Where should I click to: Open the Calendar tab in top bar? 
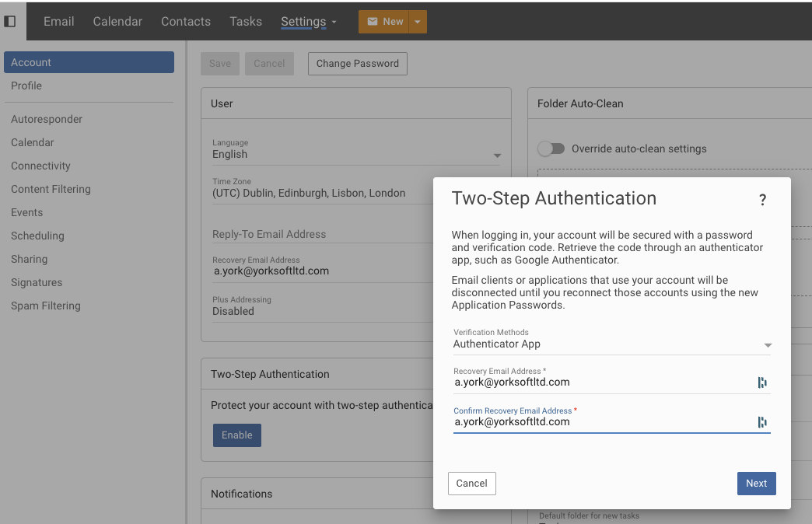tap(117, 21)
